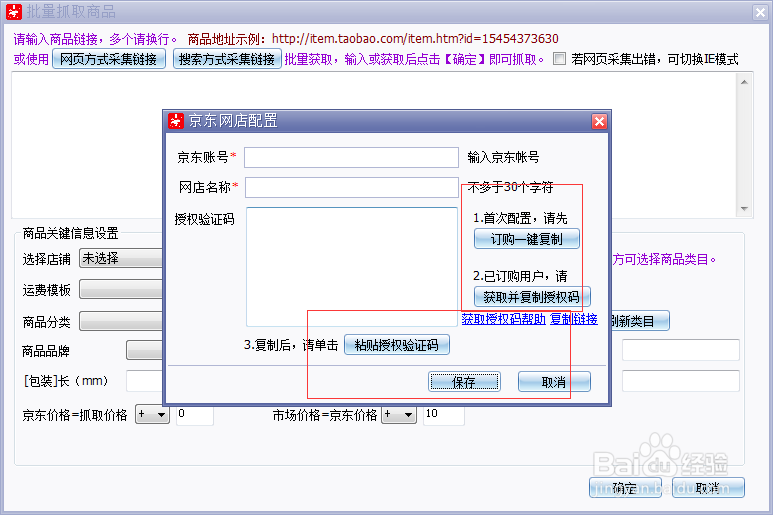The width and height of the screenshot is (773, 515).
Task: Click 获取并复制授权码 button
Action: (532, 297)
